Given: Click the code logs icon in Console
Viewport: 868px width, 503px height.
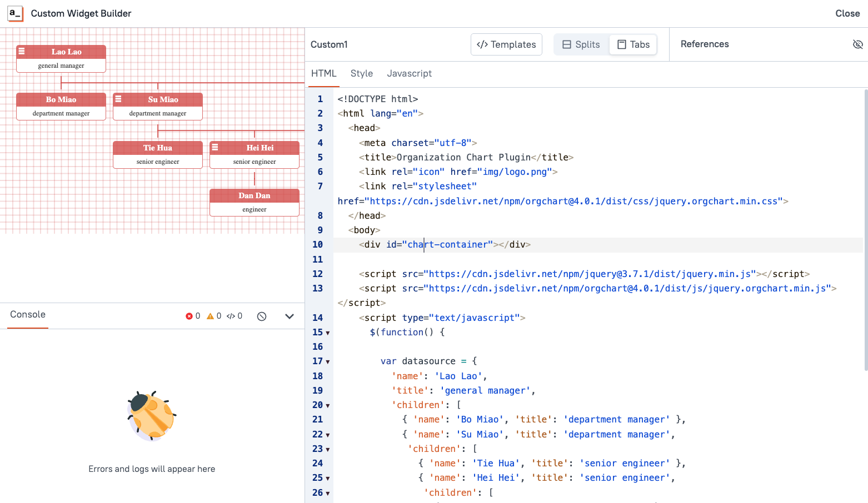Looking at the screenshot, I should pyautogui.click(x=231, y=315).
